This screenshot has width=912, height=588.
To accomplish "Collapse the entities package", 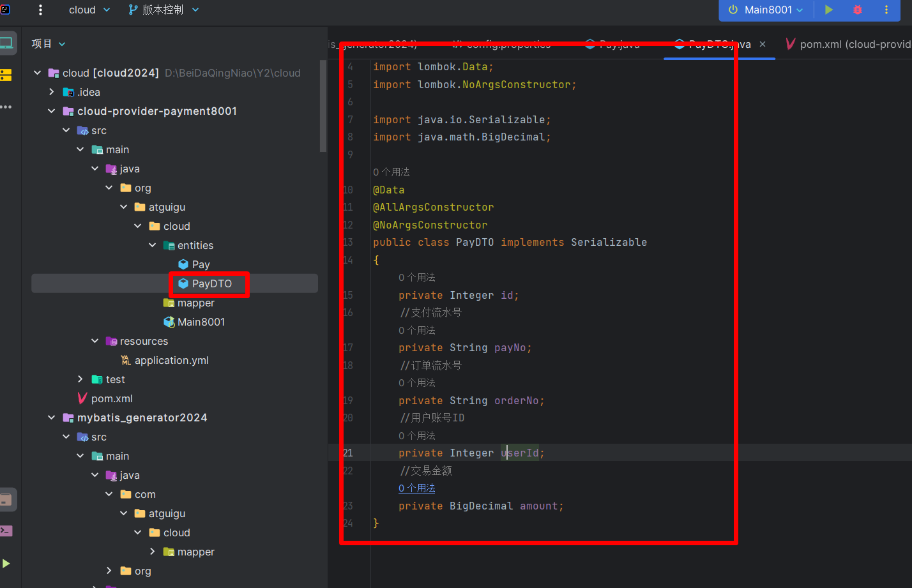I will [x=152, y=245].
